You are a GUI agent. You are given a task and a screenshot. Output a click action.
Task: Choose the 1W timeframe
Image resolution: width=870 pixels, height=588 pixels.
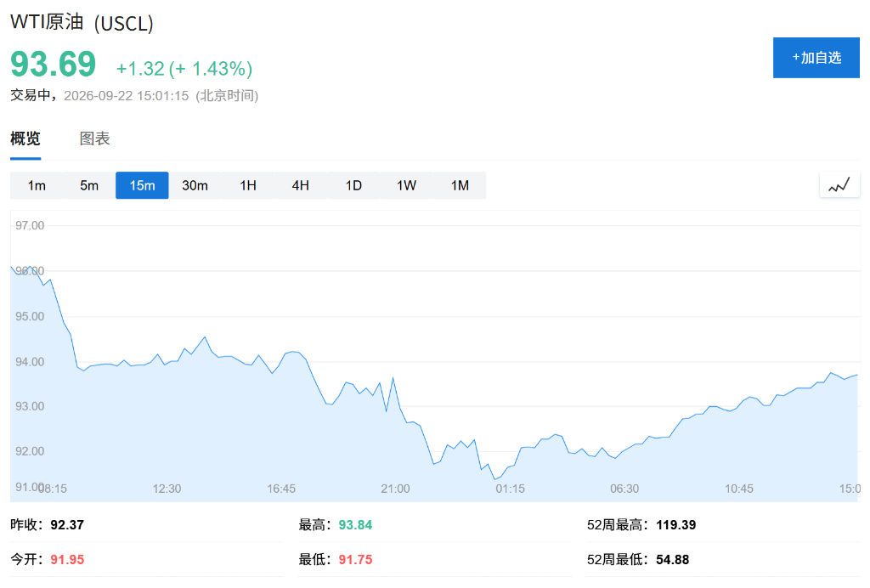[406, 185]
